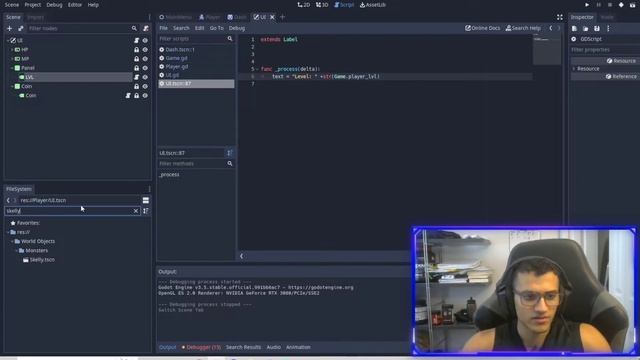Toggle lock on the MP node
Image resolution: width=640 pixels, height=360 pixels.
[136, 59]
